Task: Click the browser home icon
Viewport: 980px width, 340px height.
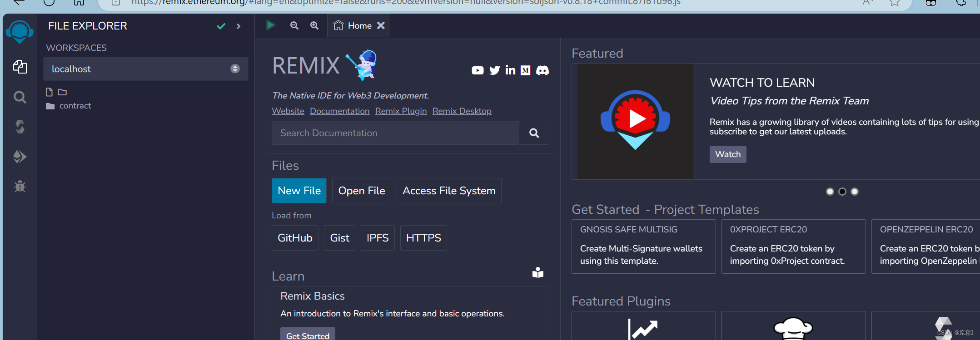Action: (x=79, y=2)
